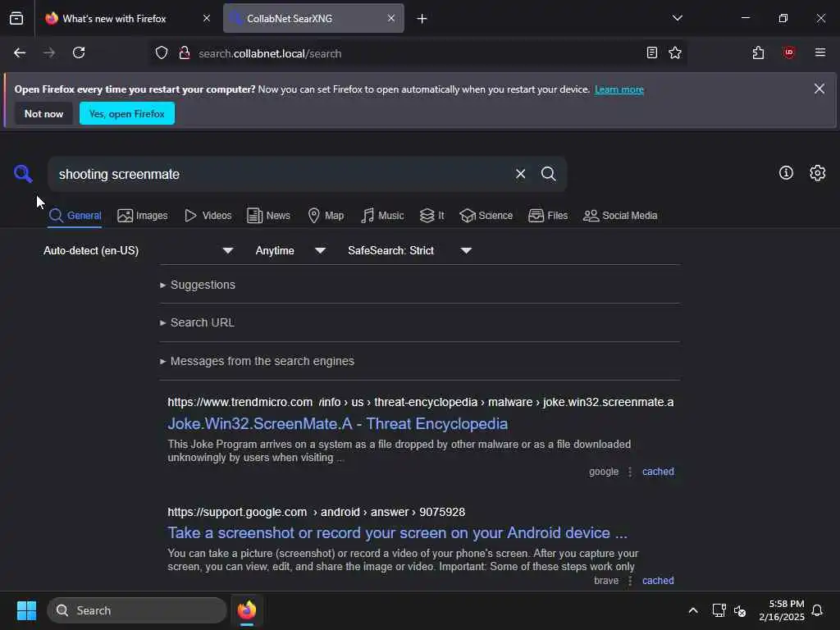
Task: Switch to What's new with Firefox tab
Action: point(114,18)
